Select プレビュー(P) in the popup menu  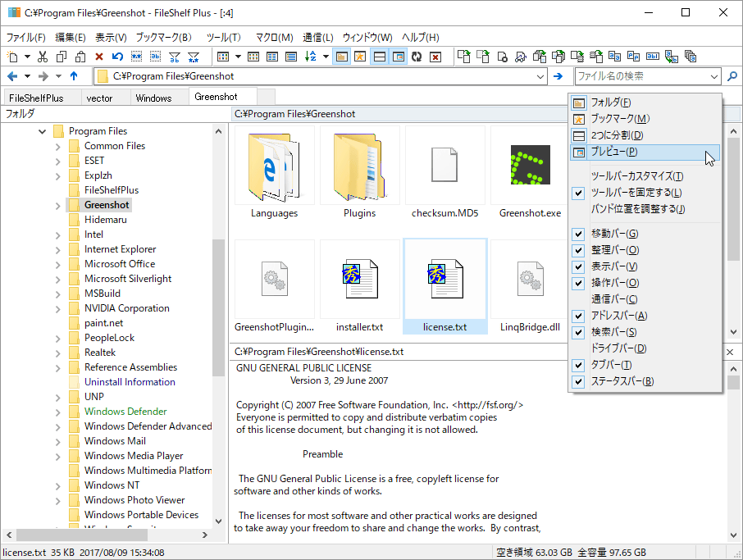[645, 152]
